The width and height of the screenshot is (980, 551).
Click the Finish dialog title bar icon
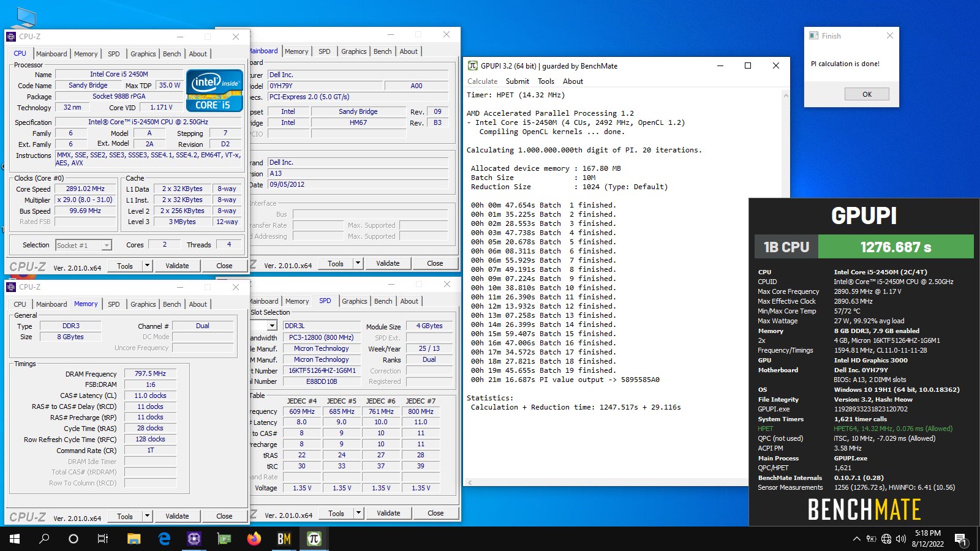[814, 36]
